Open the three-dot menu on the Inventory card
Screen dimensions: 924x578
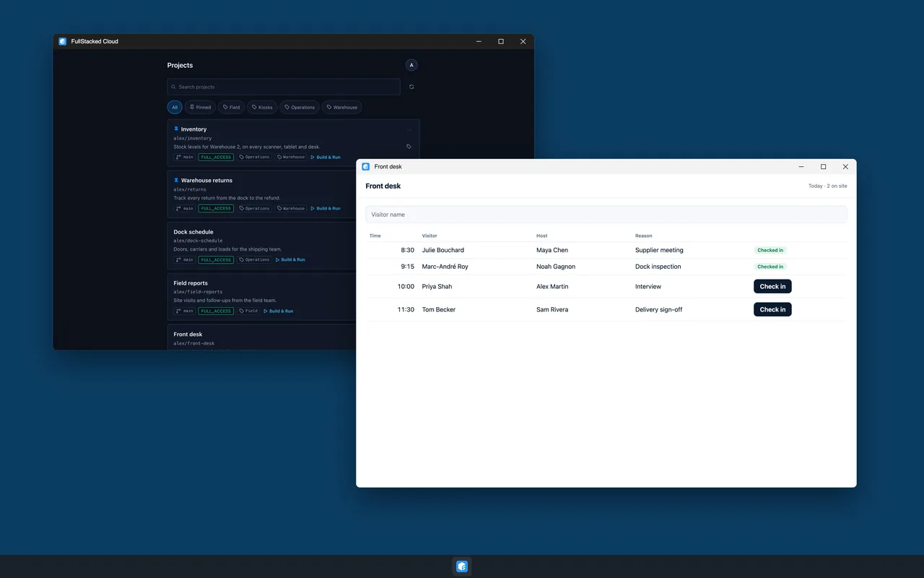coord(409,130)
